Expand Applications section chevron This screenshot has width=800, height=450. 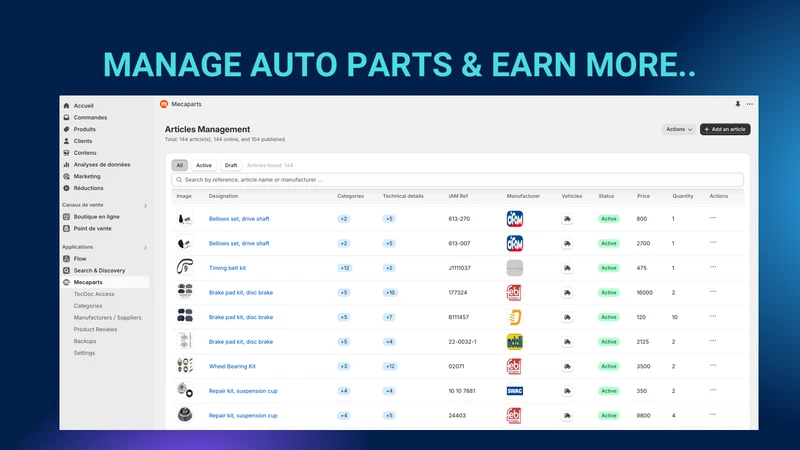coord(145,248)
